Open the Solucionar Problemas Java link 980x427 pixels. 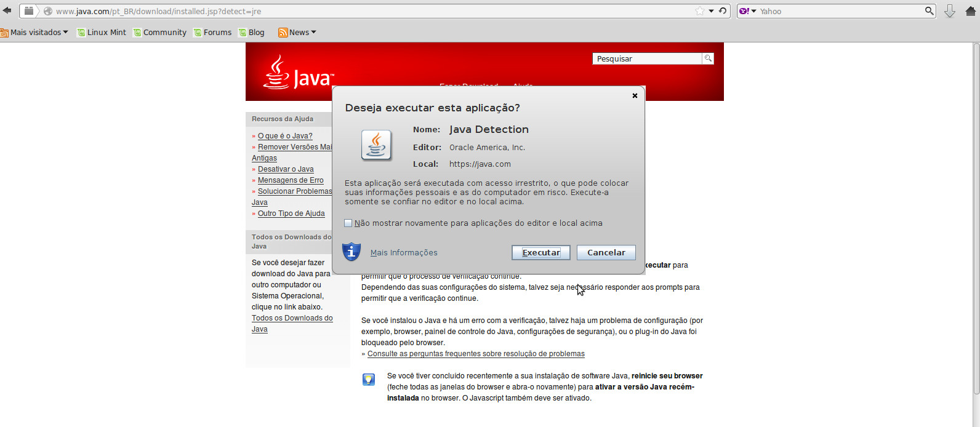(x=292, y=197)
